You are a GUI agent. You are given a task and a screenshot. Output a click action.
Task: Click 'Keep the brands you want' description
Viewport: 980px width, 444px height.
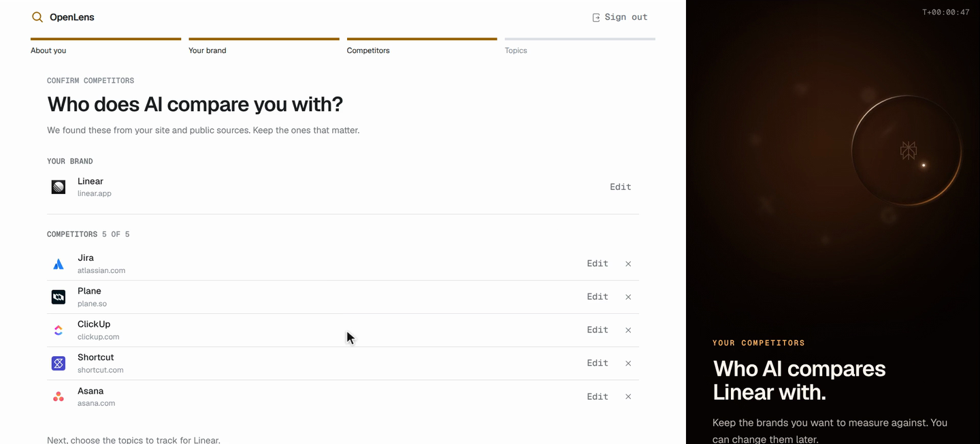tap(830, 431)
